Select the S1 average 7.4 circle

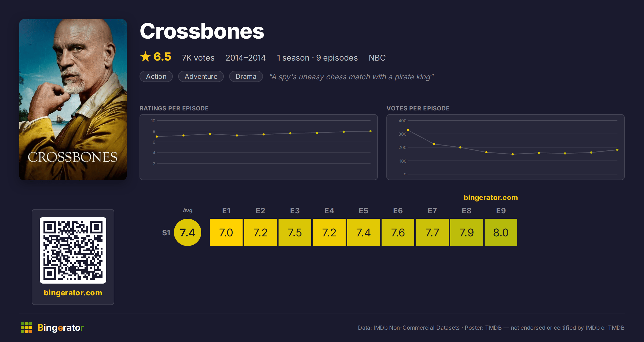188,232
